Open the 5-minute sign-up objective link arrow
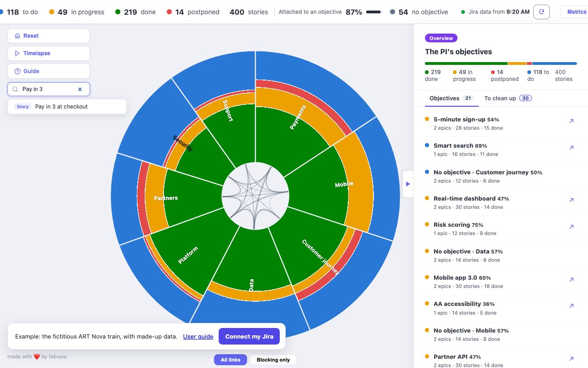Screen dimensions: 588x368 pos(571,121)
